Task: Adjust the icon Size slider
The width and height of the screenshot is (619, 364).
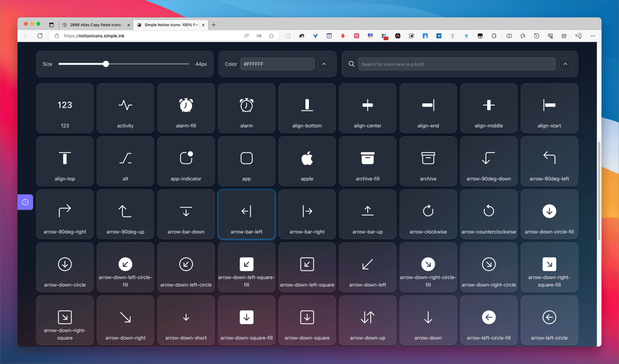Action: click(105, 64)
